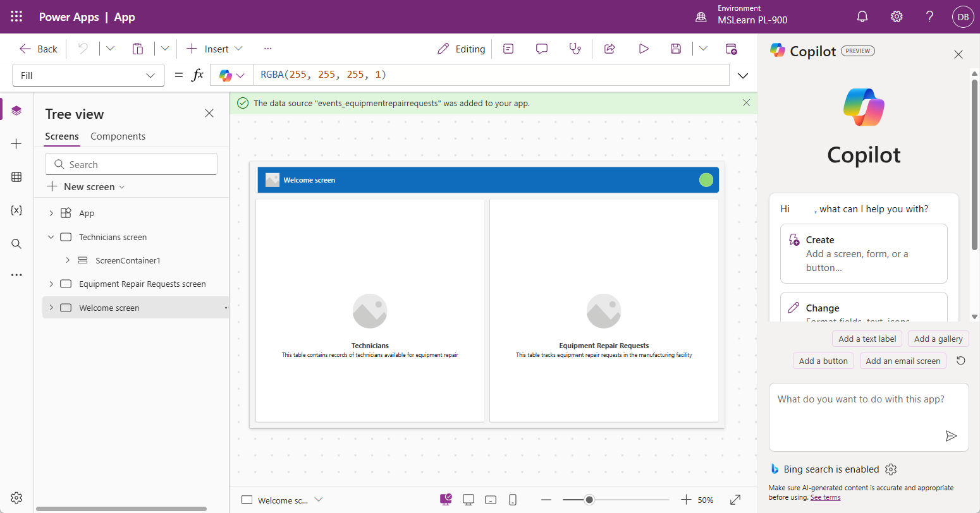Click the Equipment Repair Requests canvas card

[x=604, y=310]
